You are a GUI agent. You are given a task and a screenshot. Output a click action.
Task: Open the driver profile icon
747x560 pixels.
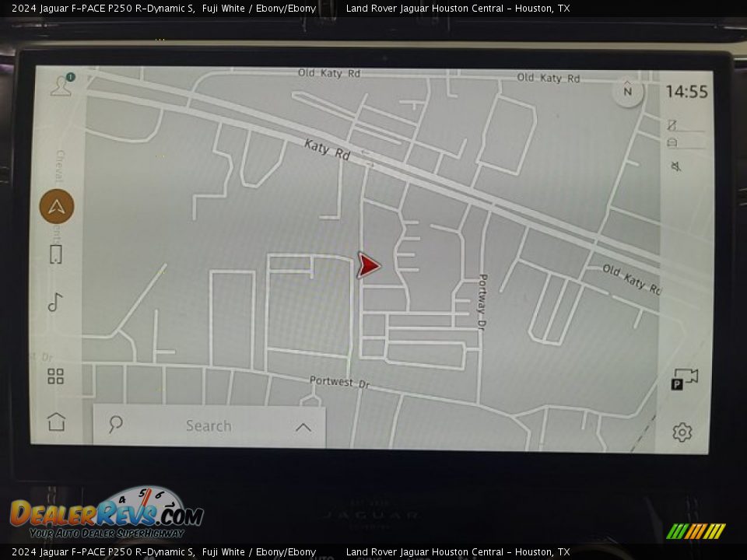point(62,86)
